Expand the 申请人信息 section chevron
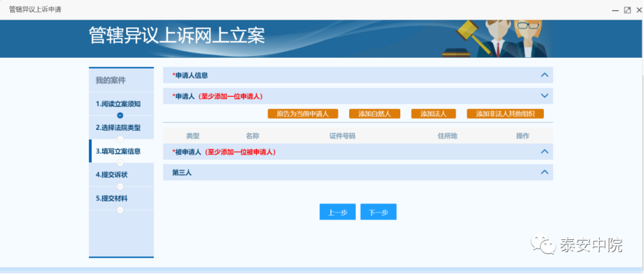Image resolution: width=644 pixels, height=274 pixels. (545, 75)
